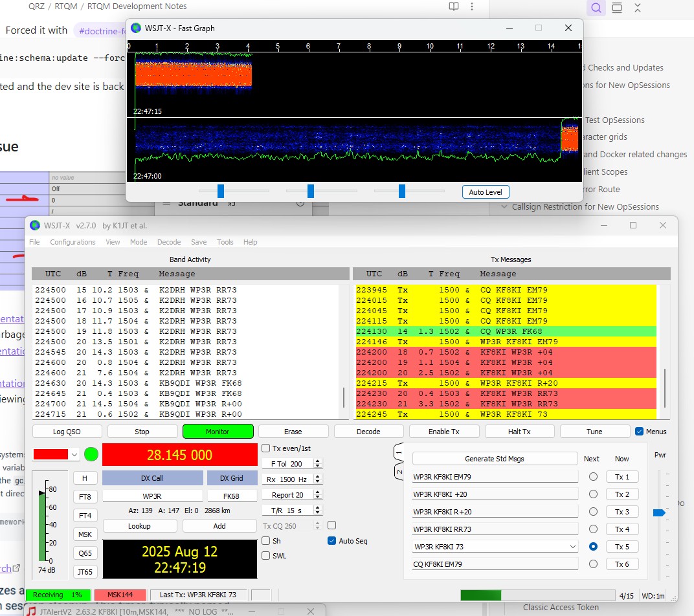Click the Tune button

pos(594,432)
